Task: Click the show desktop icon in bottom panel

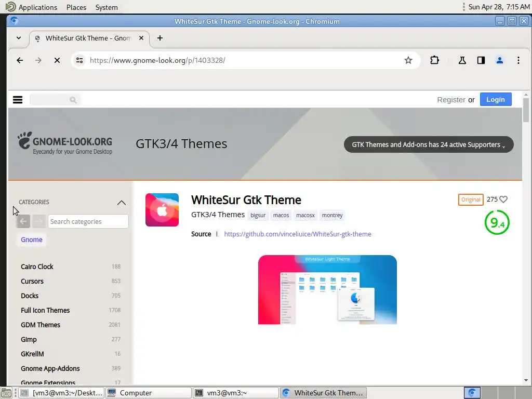Action: click(6, 393)
